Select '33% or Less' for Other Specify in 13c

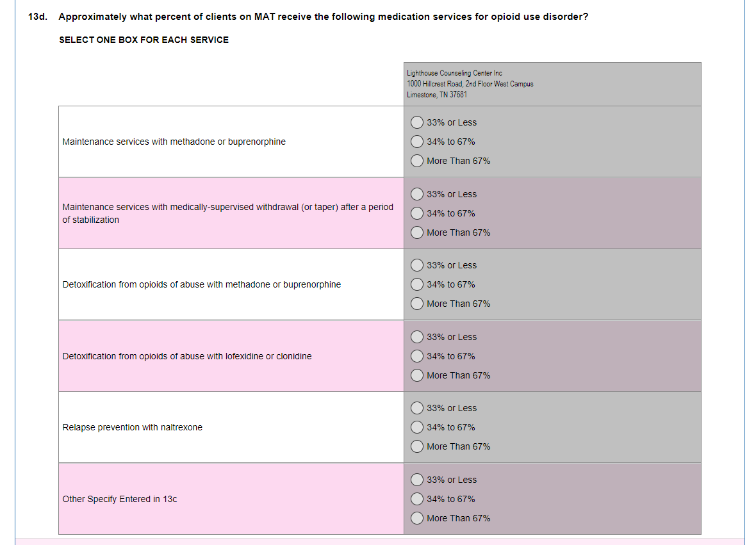(417, 480)
